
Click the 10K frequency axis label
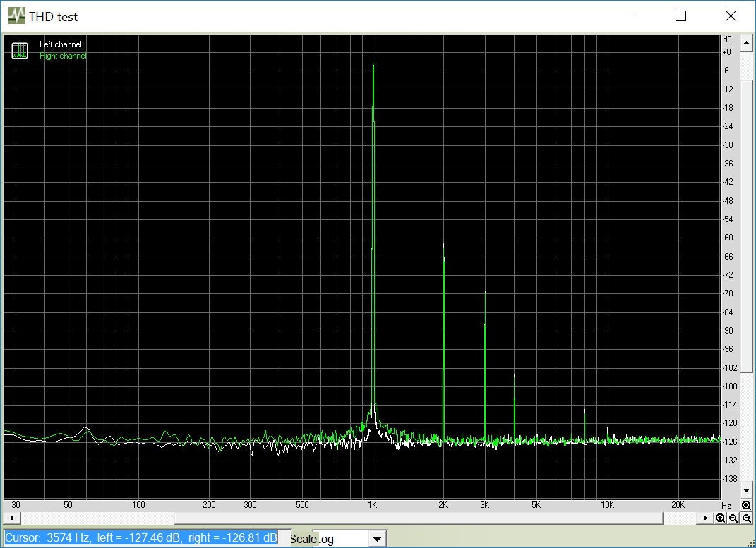(607, 505)
